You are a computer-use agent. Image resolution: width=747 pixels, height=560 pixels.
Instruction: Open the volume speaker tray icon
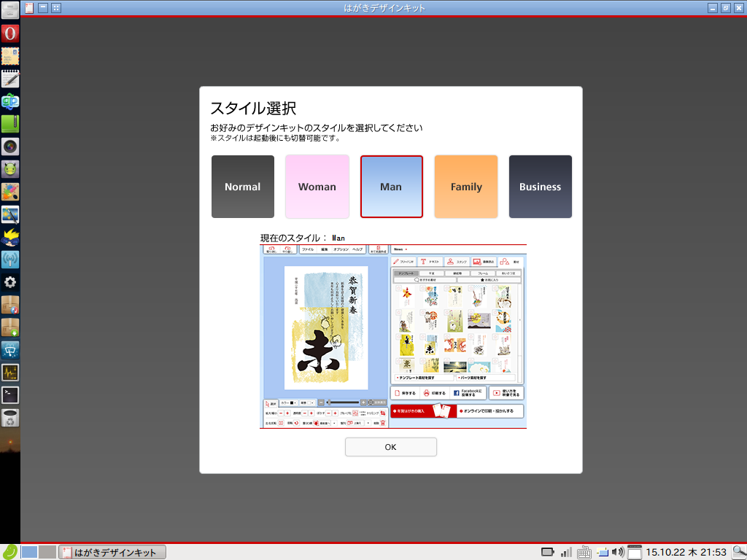618,552
